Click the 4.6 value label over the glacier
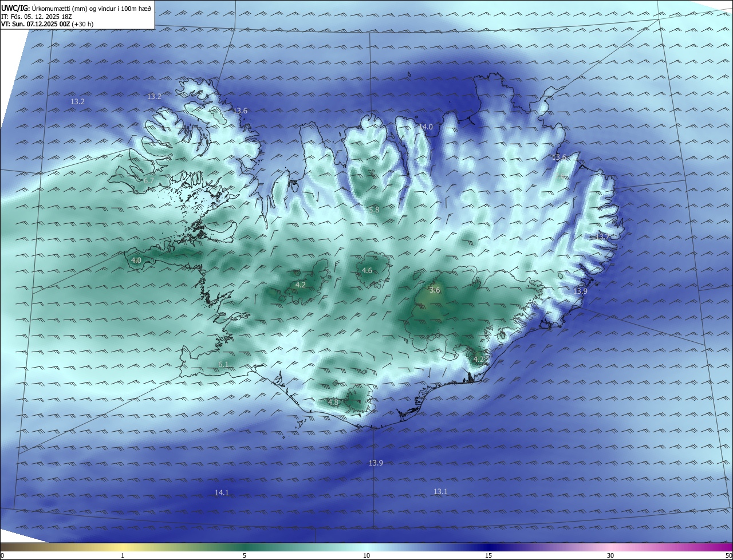The width and height of the screenshot is (733, 560). 367,270
